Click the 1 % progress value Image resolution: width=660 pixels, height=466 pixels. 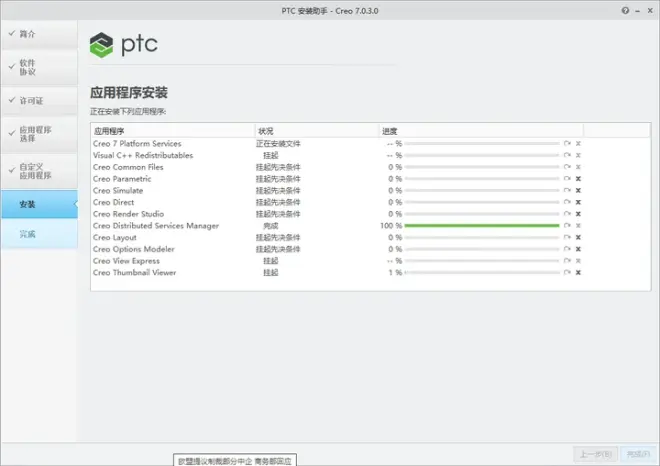click(395, 272)
